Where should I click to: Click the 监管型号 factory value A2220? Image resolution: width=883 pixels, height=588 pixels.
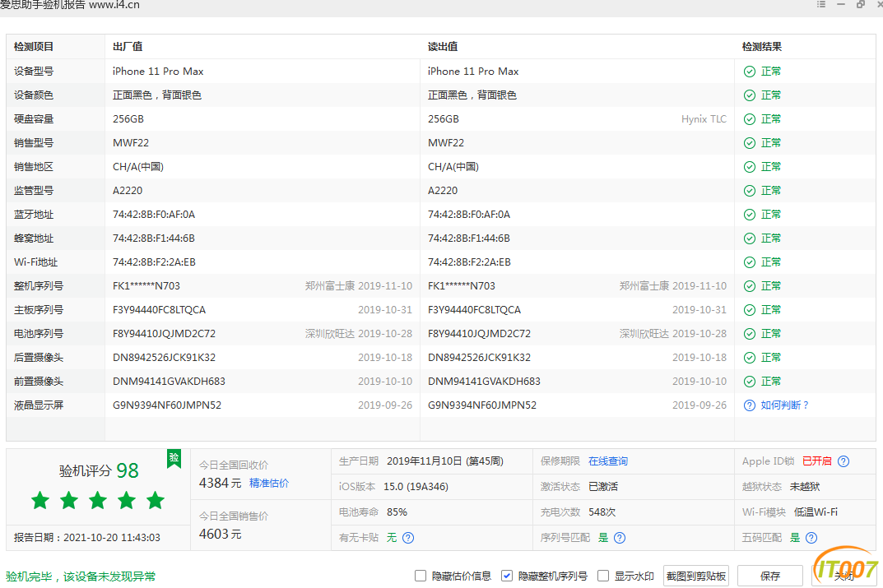pos(128,191)
